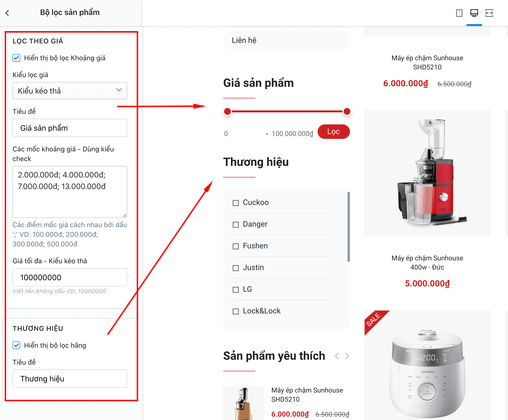Open the Liên hệ menu item
Image resolution: width=508 pixels, height=420 pixels.
click(x=286, y=41)
